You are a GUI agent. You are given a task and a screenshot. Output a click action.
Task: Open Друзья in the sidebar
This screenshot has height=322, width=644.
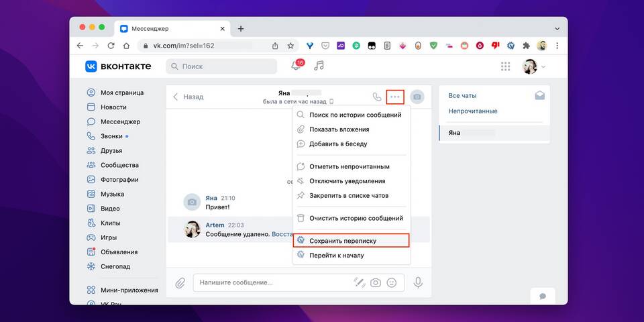click(105, 151)
